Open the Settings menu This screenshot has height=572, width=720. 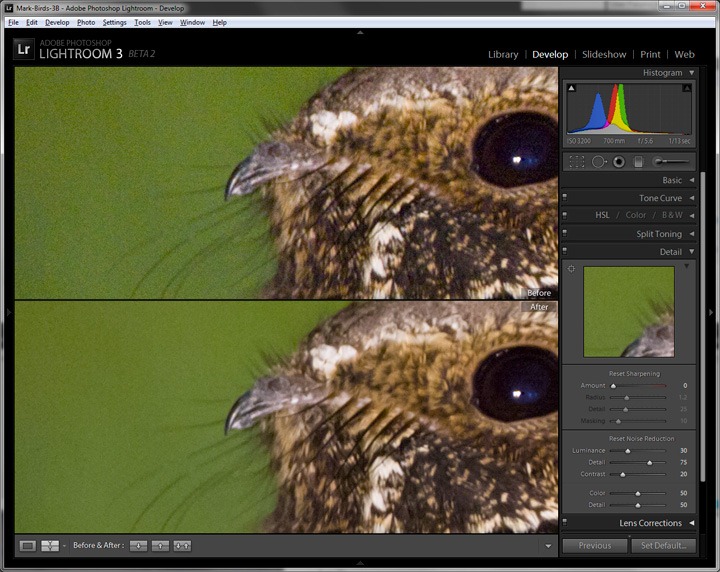click(114, 22)
